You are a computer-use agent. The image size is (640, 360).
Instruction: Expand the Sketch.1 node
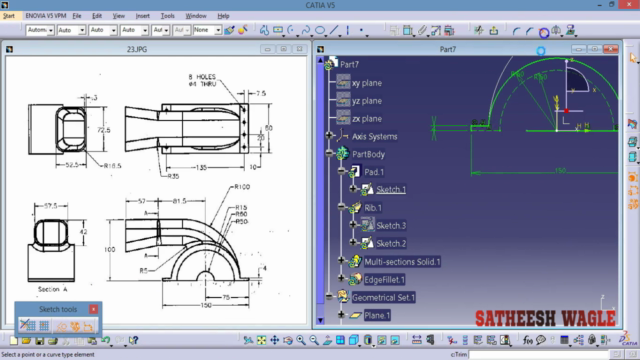pyautogui.click(x=353, y=189)
